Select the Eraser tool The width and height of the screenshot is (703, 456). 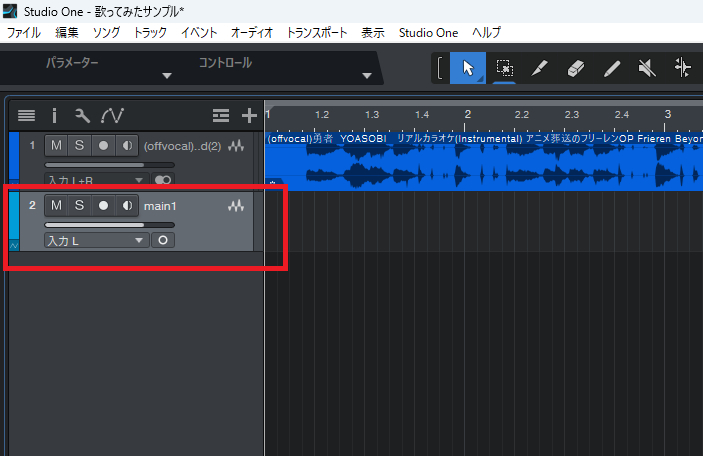575,68
